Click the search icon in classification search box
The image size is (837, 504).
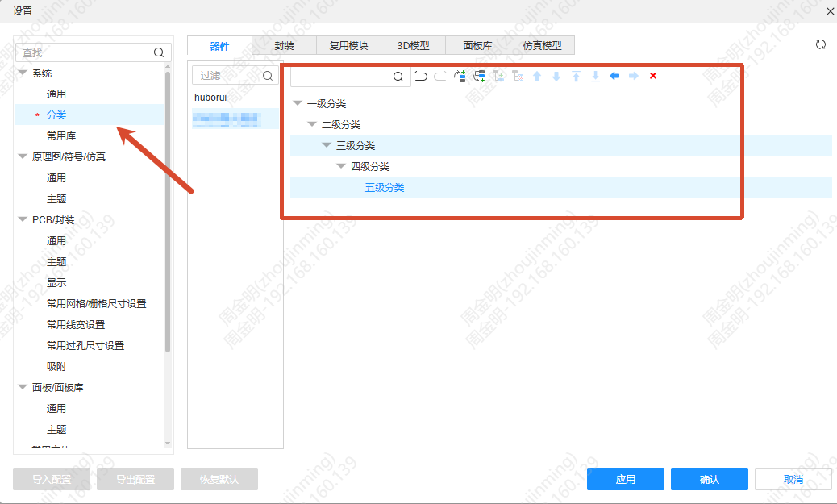(x=398, y=77)
